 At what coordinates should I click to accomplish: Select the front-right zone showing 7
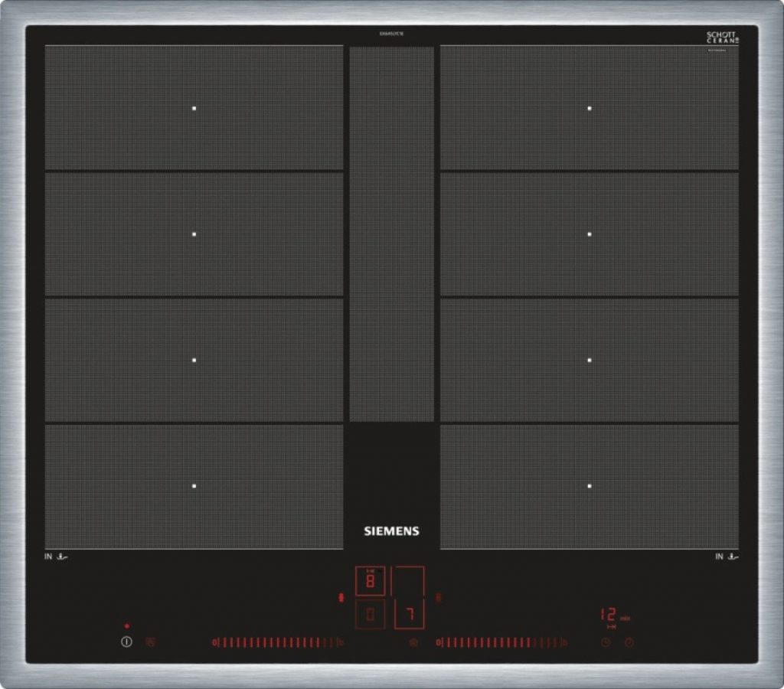tap(409, 614)
